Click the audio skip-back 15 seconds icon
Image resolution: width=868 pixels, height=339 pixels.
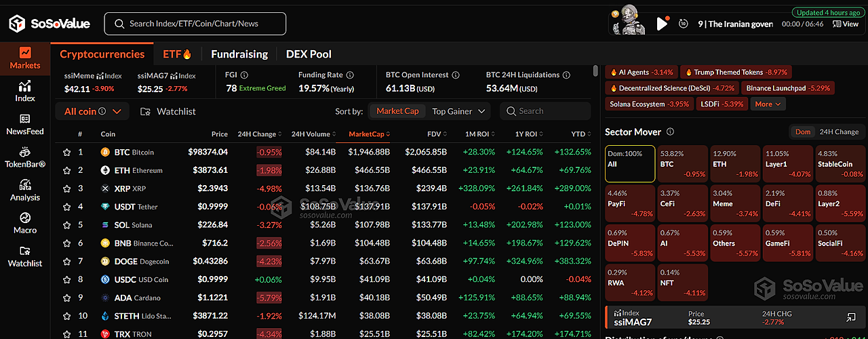pos(683,24)
